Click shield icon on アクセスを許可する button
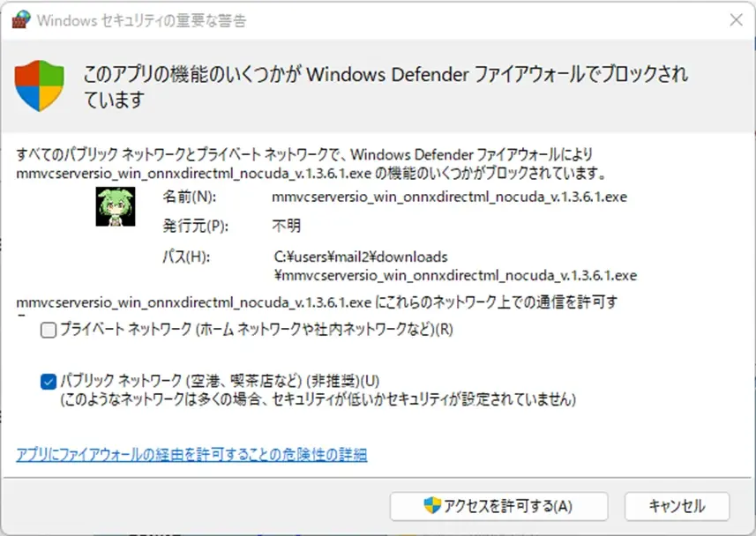The height and width of the screenshot is (536, 756). (x=432, y=505)
